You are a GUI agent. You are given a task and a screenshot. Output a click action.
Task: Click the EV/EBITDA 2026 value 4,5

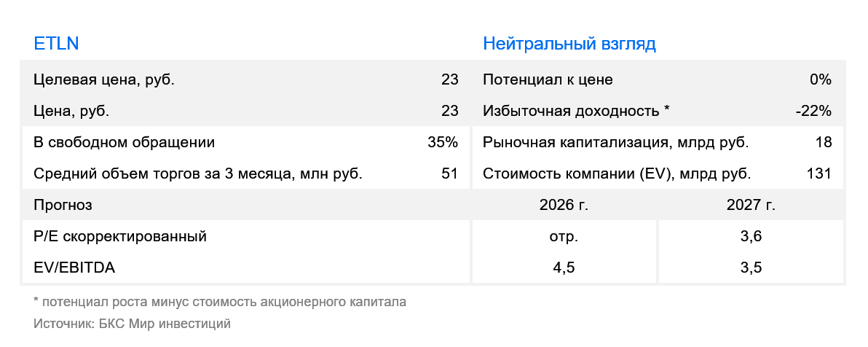564,268
